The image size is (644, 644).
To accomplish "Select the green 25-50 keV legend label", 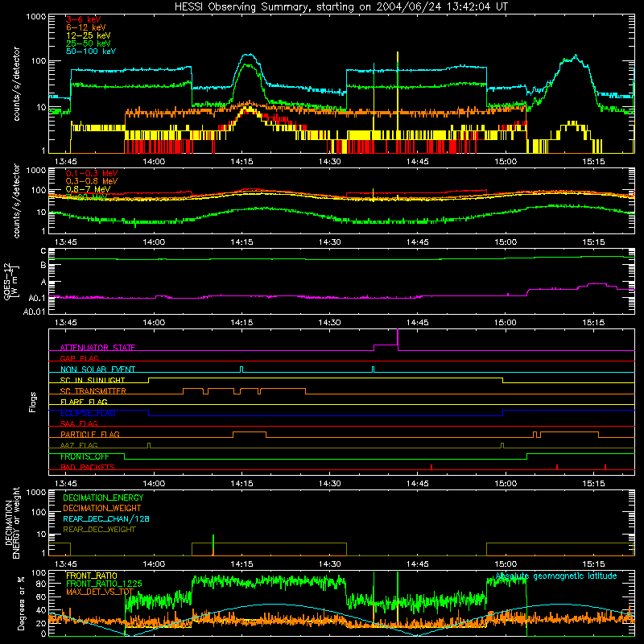I will tap(88, 43).
